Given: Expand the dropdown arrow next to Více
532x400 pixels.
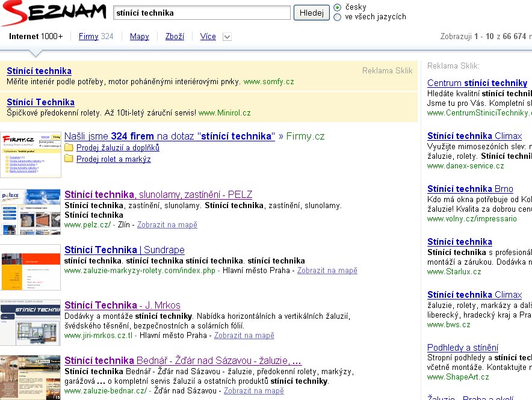Looking at the screenshot, I should [x=227, y=37].
